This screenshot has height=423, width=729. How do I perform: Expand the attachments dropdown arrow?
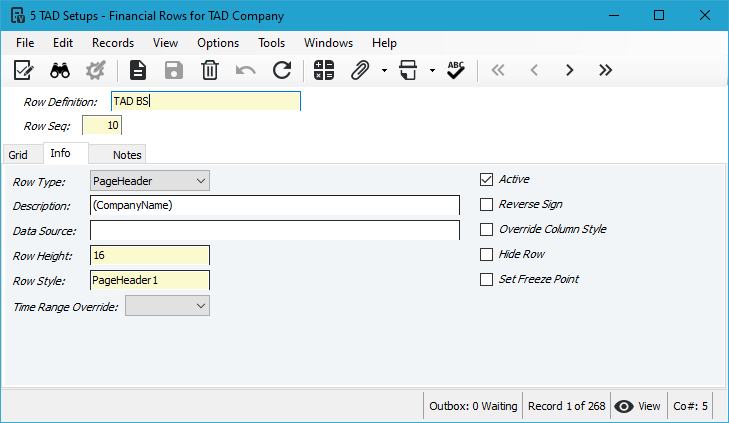pyautogui.click(x=384, y=71)
